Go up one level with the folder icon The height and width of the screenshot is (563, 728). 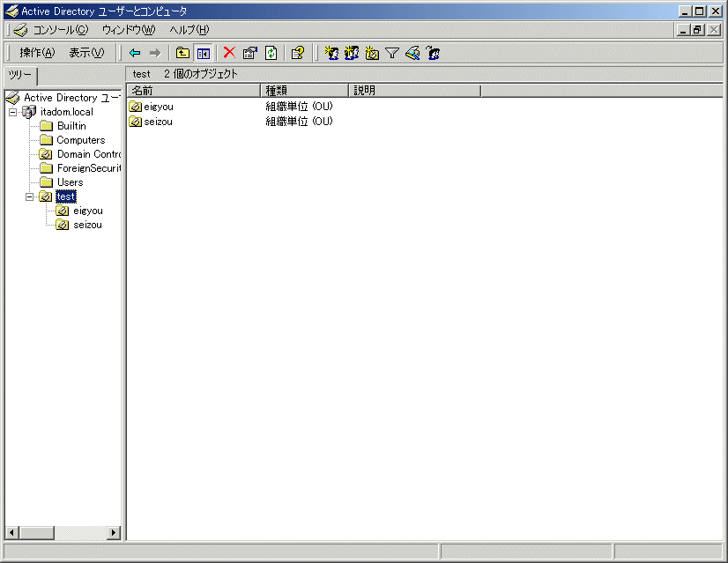pyautogui.click(x=182, y=53)
